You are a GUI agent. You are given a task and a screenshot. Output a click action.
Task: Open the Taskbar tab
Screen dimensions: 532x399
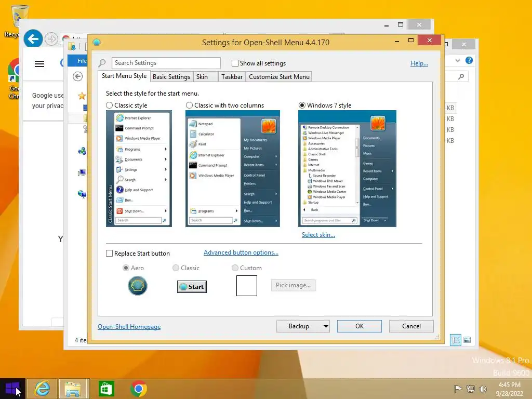232,77
